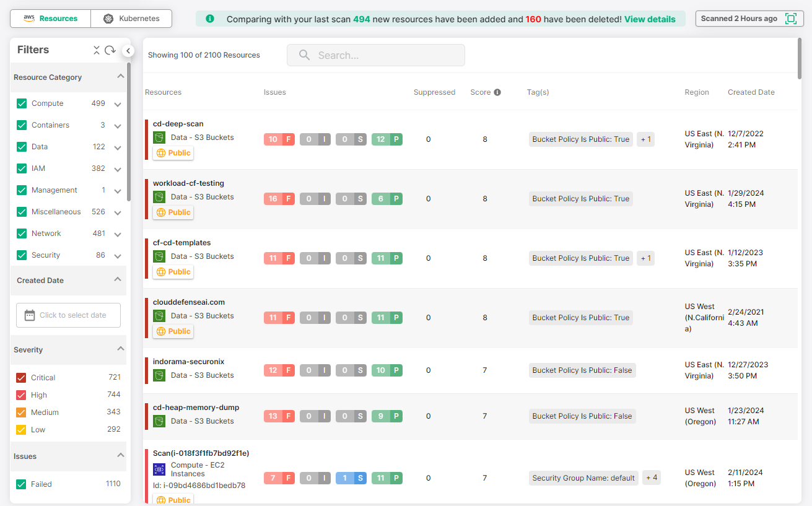Image resolution: width=812 pixels, height=506 pixels.
Task: Click the EC2 instance icon in Scan row
Action: [159, 469]
